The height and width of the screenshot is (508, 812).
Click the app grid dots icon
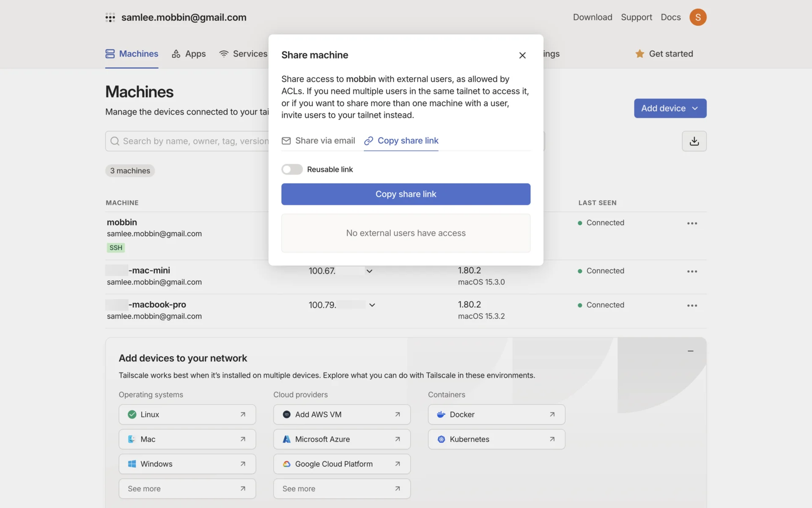tap(110, 17)
